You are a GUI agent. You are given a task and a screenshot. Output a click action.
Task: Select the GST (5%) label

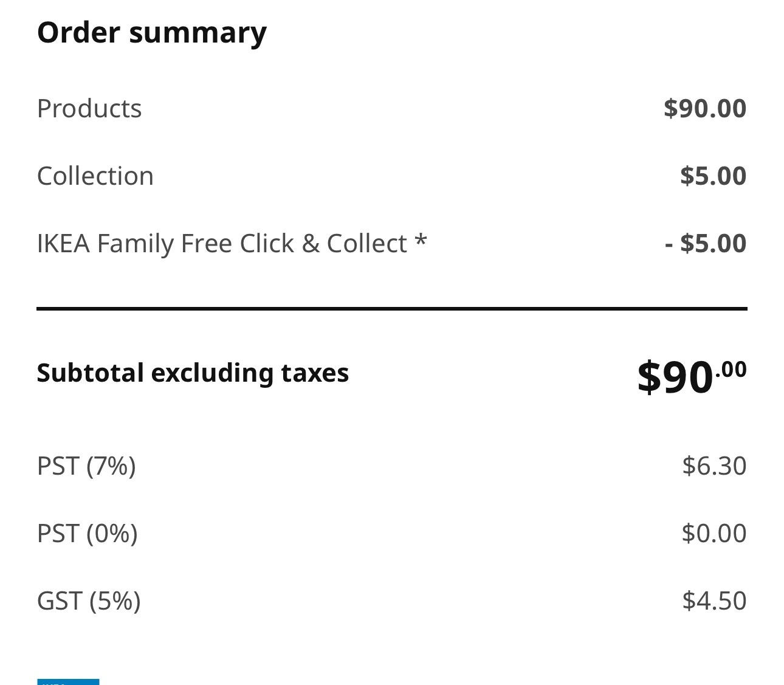point(89,601)
